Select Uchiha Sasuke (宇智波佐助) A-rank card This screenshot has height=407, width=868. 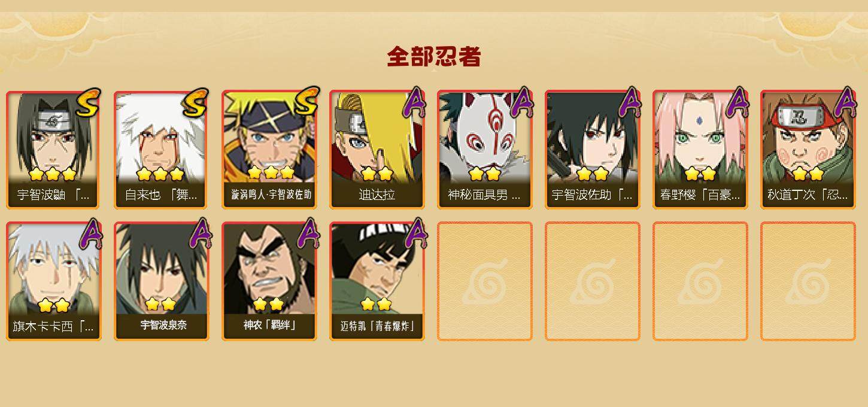click(x=593, y=150)
